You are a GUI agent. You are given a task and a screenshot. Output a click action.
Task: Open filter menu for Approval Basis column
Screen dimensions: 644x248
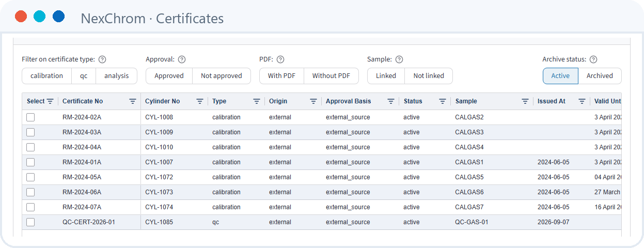point(391,101)
